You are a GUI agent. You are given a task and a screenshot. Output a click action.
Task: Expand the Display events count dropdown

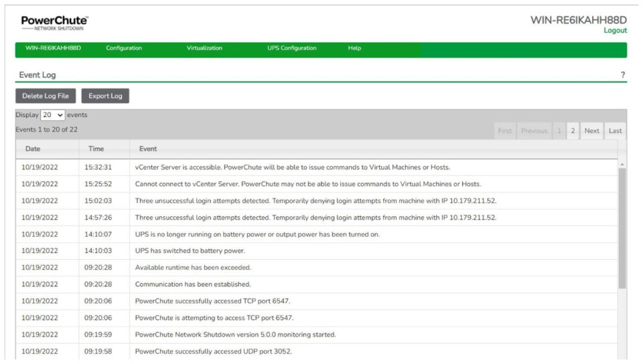click(x=53, y=115)
